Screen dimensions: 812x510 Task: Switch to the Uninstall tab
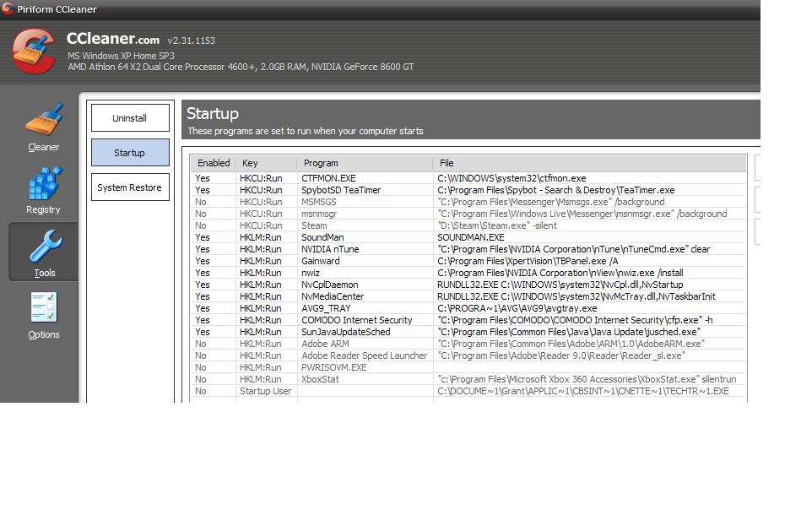click(x=130, y=118)
